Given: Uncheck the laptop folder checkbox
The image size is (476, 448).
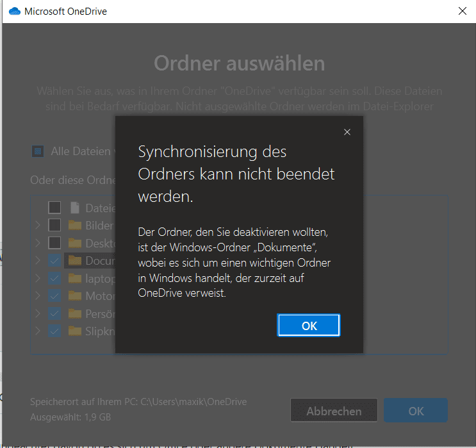Looking at the screenshot, I should click(54, 278).
